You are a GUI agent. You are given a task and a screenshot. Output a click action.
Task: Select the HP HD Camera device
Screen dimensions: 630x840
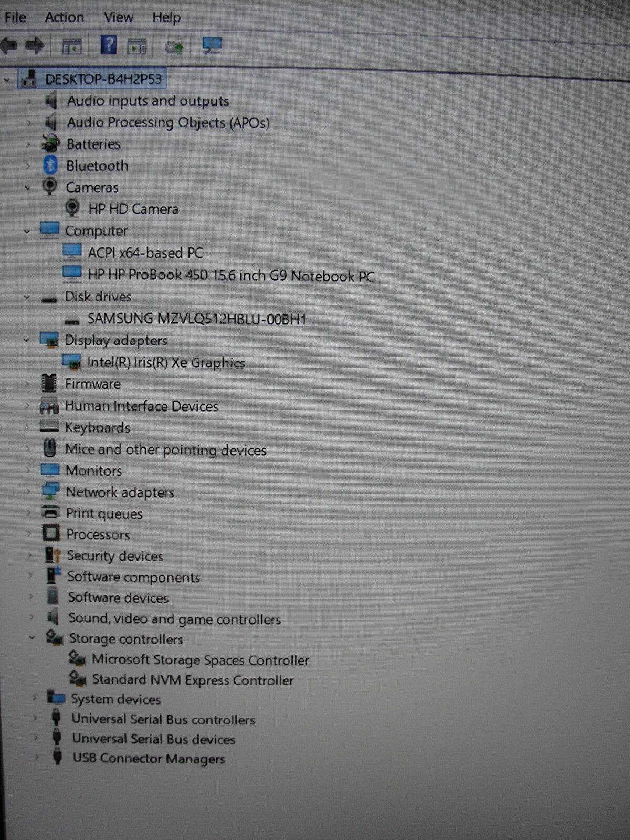pyautogui.click(x=133, y=209)
